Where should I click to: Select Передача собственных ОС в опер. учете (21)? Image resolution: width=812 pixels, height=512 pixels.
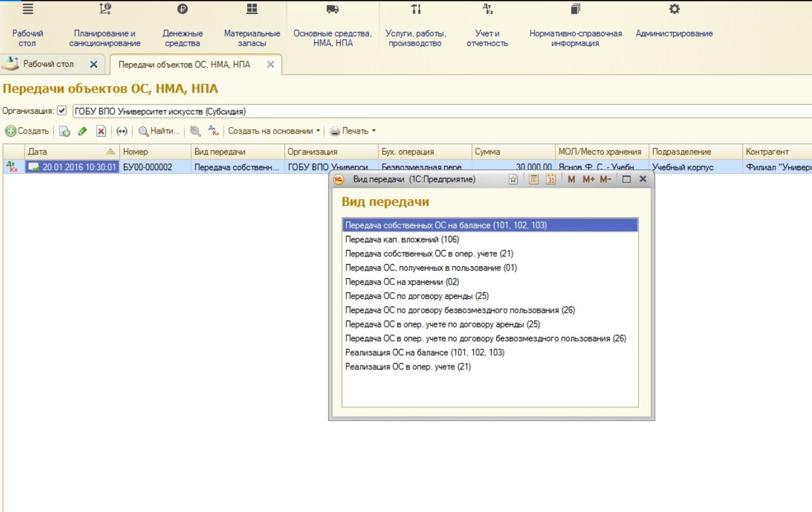(x=490, y=254)
